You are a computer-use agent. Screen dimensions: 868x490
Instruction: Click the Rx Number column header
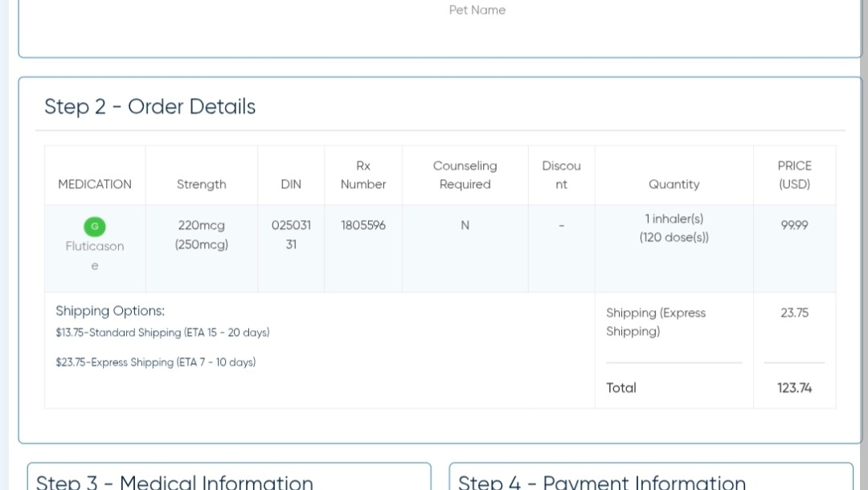(362, 175)
